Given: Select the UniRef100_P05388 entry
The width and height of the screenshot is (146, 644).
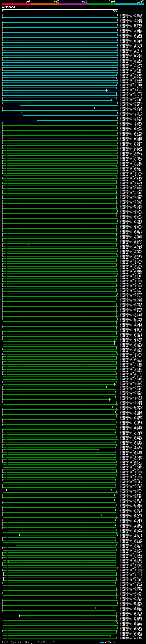Looking at the screenshot, I should coord(131,276).
